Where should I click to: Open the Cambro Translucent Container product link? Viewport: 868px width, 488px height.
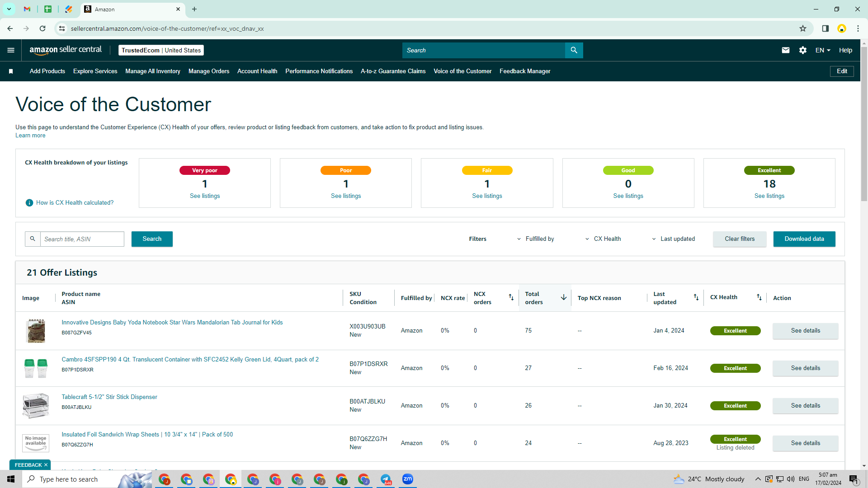coord(190,360)
